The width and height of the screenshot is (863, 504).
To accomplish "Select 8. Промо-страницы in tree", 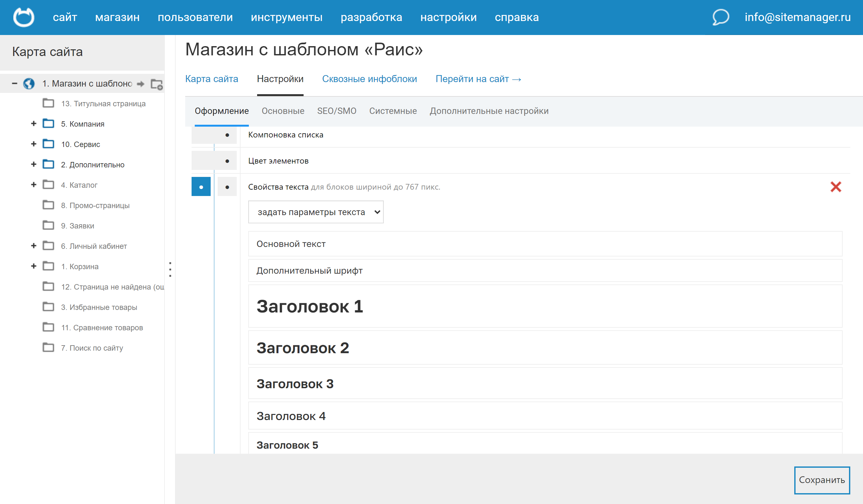I will (x=95, y=206).
